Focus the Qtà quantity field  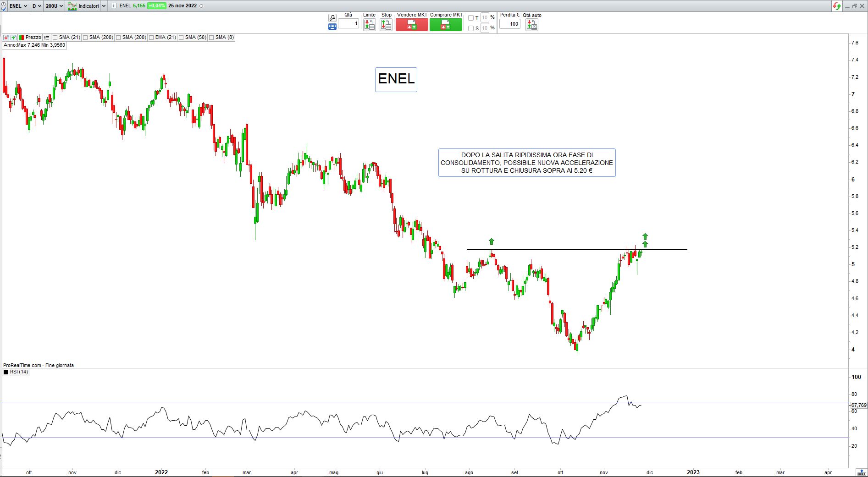tap(348, 23)
